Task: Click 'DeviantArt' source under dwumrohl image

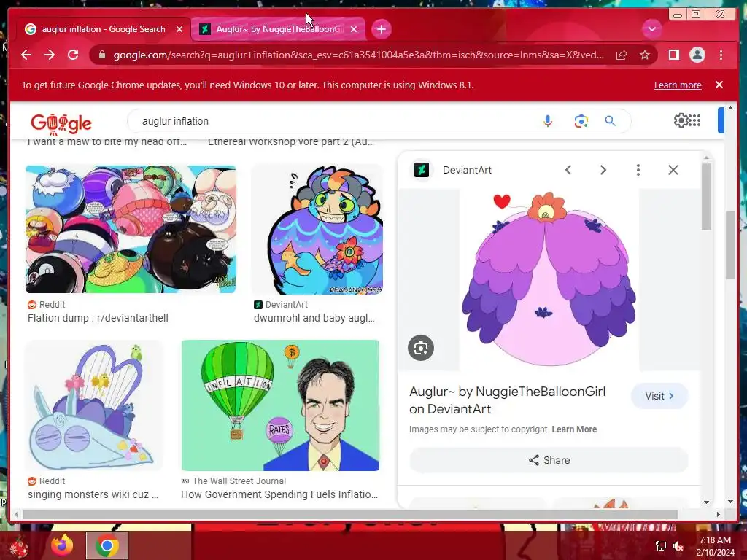Action: [286, 305]
